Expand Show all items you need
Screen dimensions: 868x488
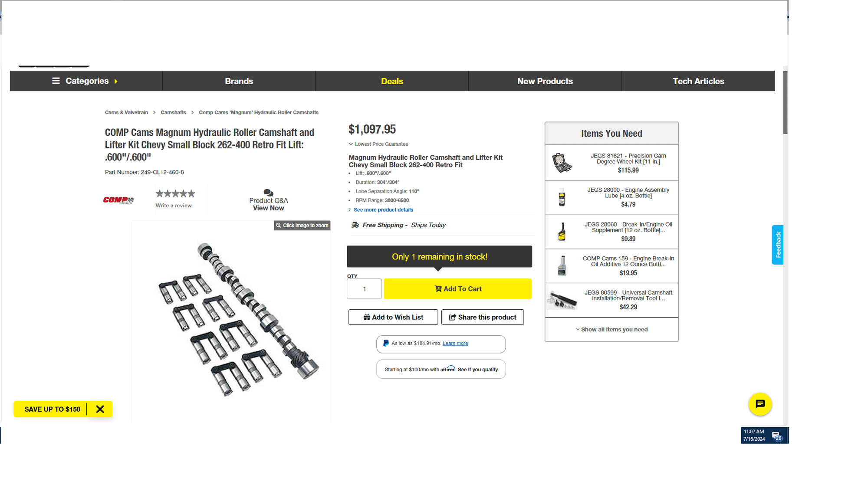(x=611, y=330)
